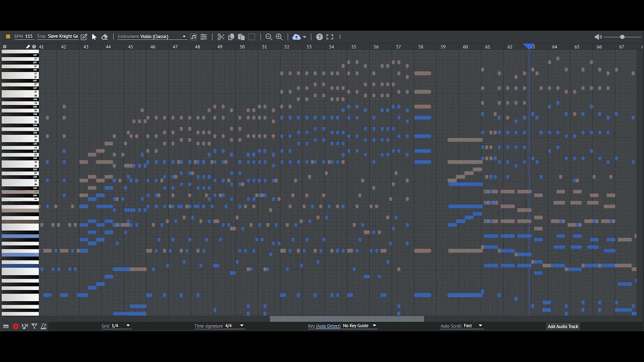Toggle fullscreen mode icon
The width and height of the screenshot is (644, 362).
point(330,37)
